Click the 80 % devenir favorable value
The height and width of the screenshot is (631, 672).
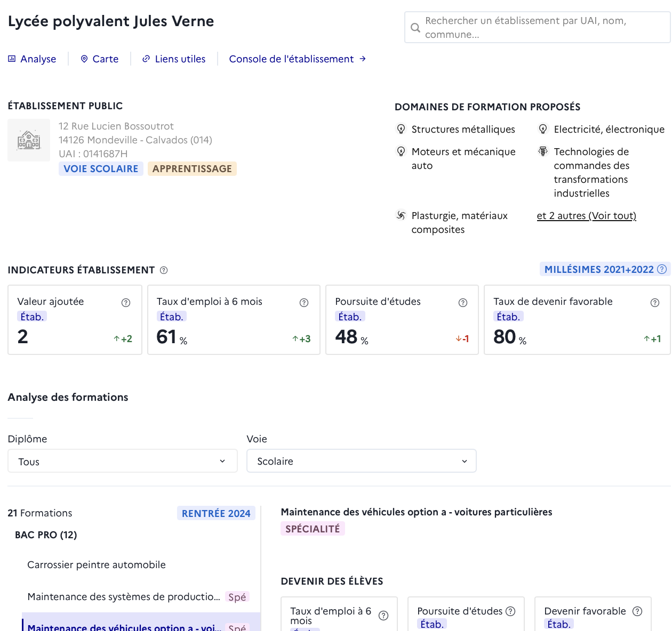[x=510, y=337]
